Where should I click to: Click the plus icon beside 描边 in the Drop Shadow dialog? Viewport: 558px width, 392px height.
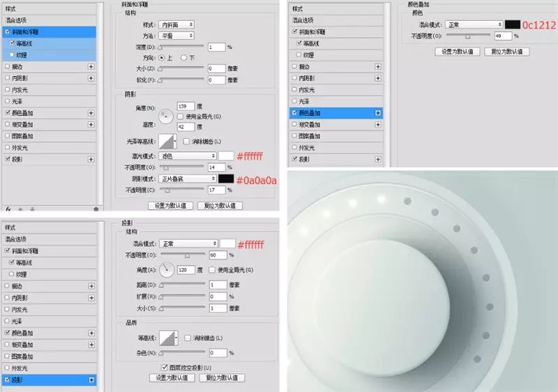[x=91, y=286]
